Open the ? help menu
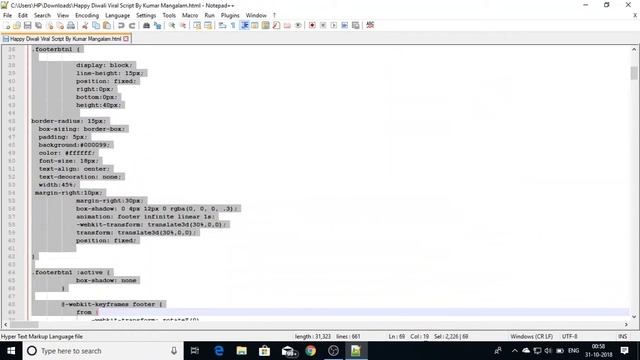This screenshot has height=360, width=640. pos(274,15)
